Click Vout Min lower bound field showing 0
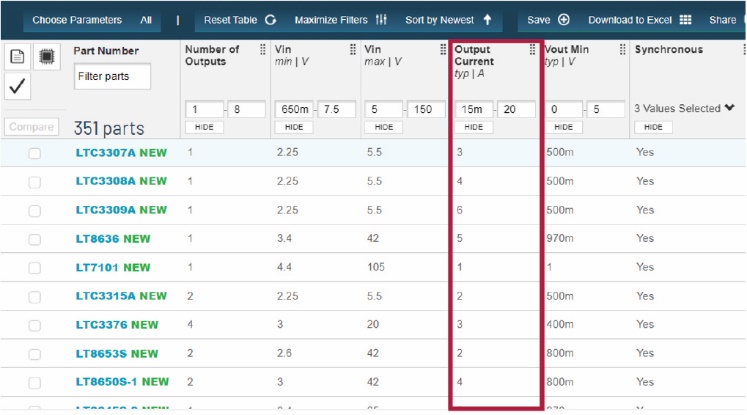Image resolution: width=747 pixels, height=415 pixels. click(x=564, y=110)
